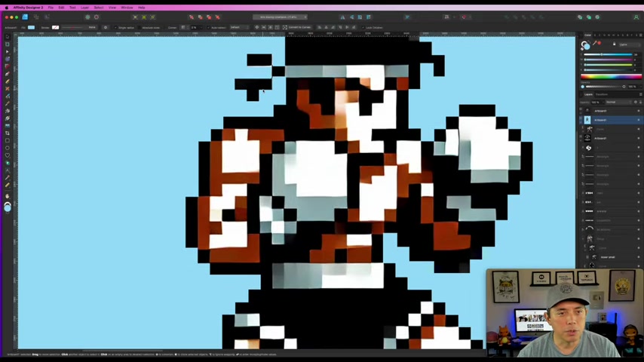Toggle the Auto-select checkbox
644x362 pixels.
pyautogui.click(x=209, y=28)
